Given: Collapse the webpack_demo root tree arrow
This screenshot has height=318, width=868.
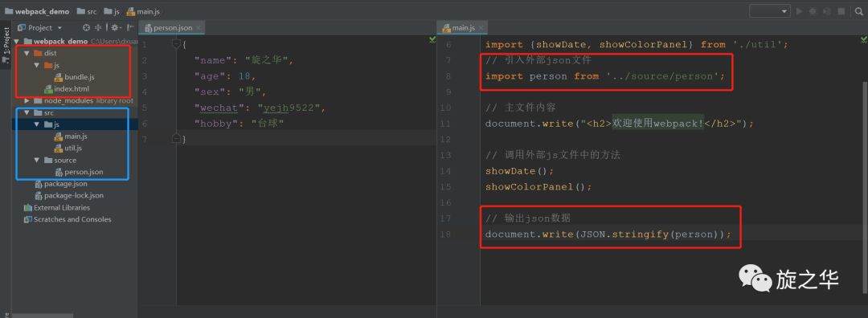Looking at the screenshot, I should click(17, 42).
